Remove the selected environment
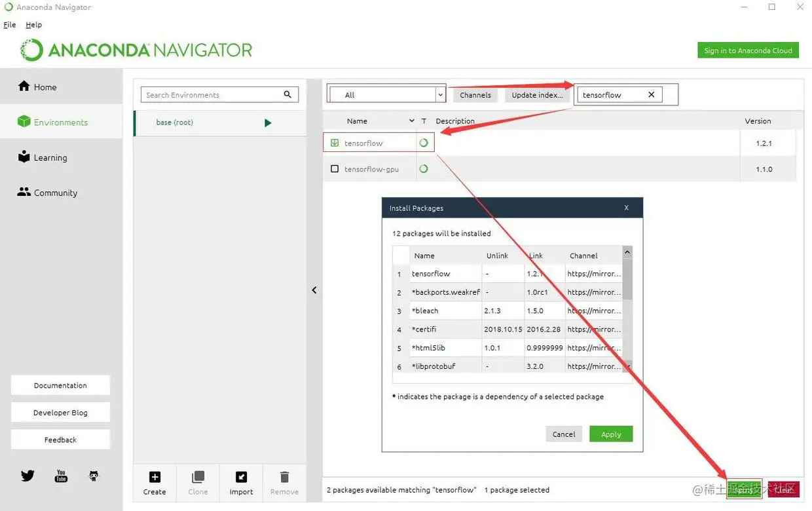 [x=284, y=483]
